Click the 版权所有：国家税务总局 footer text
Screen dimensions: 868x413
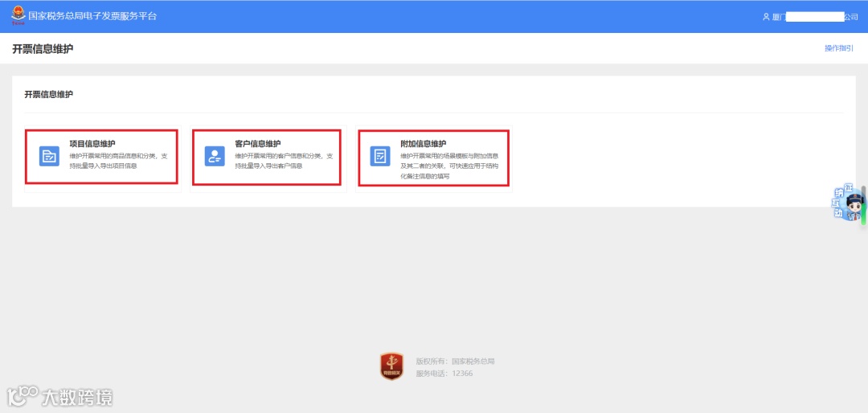(x=455, y=362)
